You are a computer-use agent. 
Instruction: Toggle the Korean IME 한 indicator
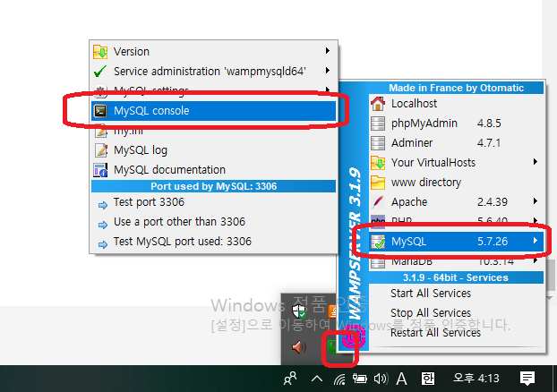(x=428, y=379)
